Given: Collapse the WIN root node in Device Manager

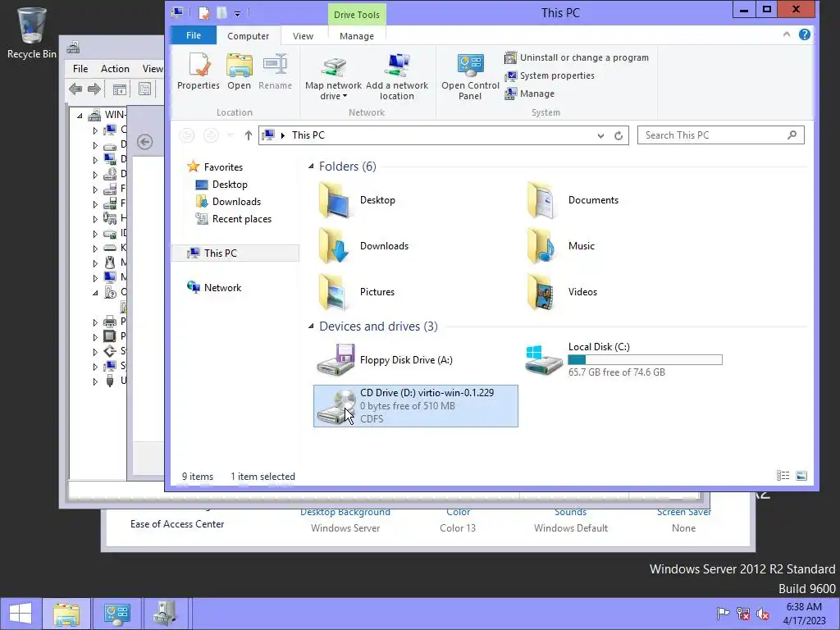Looking at the screenshot, I should 80,115.
